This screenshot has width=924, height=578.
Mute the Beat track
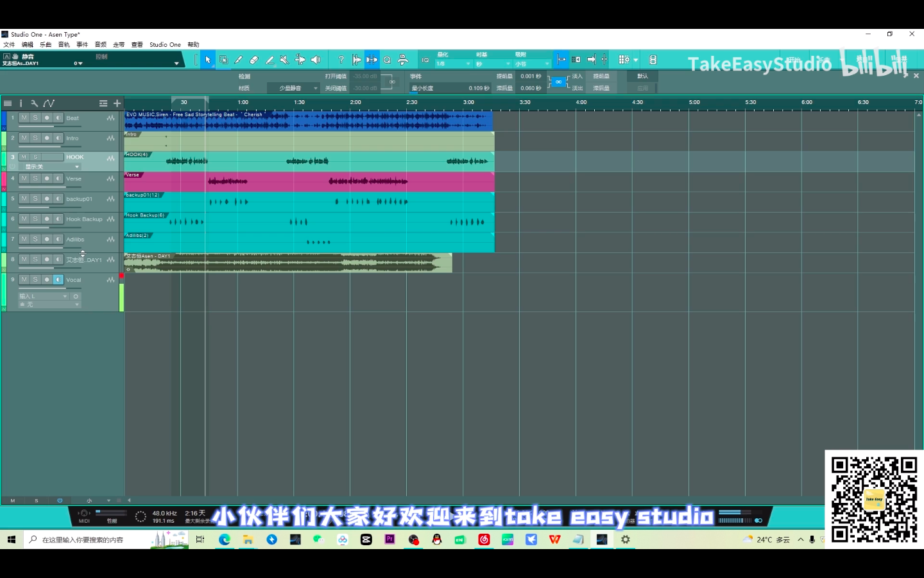coord(24,118)
